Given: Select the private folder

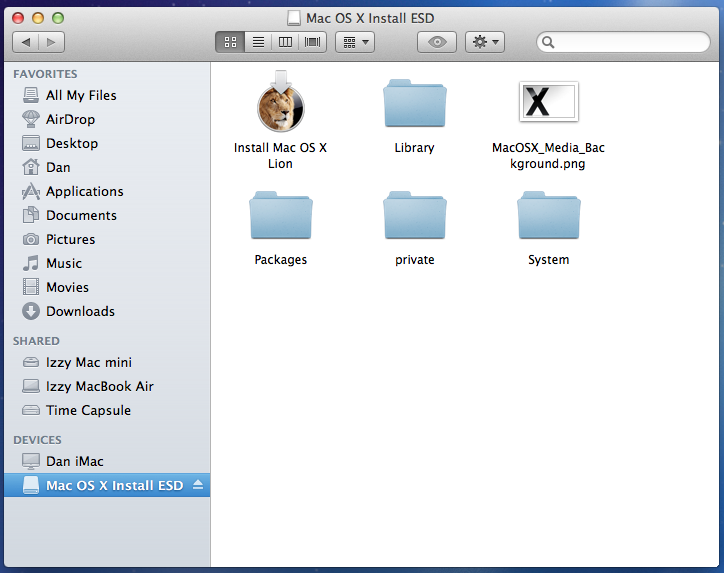Looking at the screenshot, I should point(415,215).
